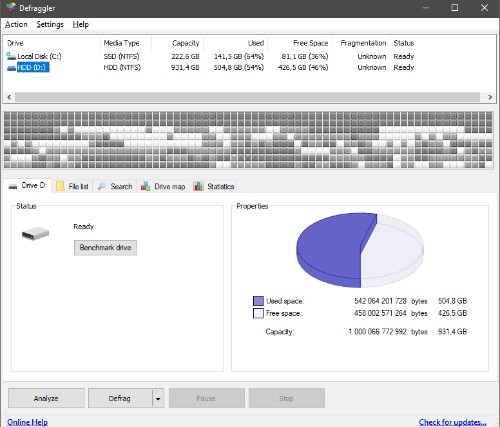Click the Capacity column header

tap(177, 43)
